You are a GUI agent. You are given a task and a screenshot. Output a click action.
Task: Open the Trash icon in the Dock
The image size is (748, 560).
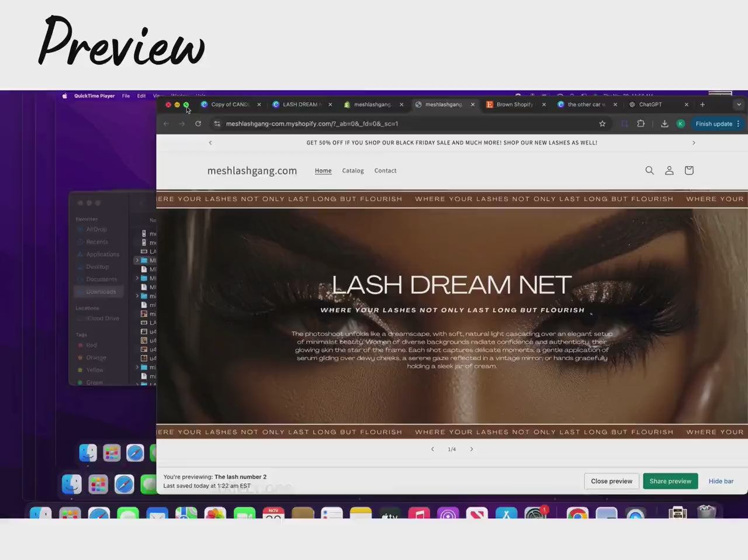pyautogui.click(x=707, y=513)
